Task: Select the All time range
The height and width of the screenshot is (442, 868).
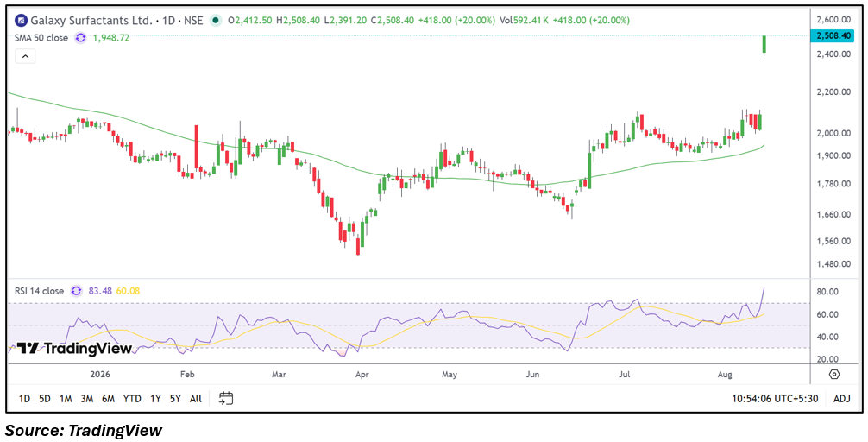Action: click(x=195, y=398)
